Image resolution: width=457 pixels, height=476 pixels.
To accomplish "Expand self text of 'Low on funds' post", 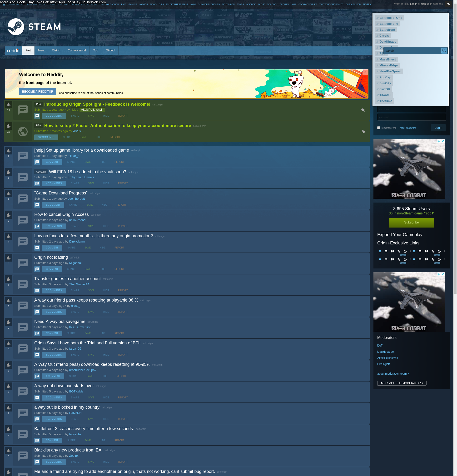I will click(x=37, y=248).
